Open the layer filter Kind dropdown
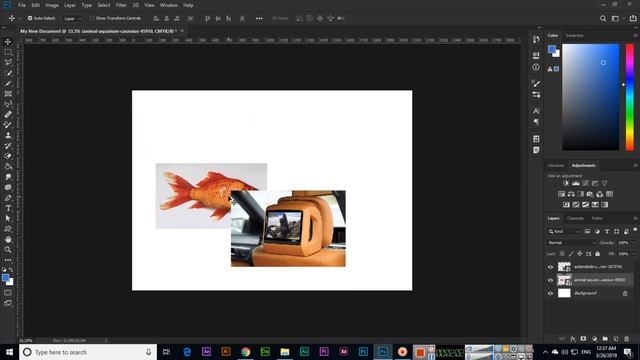Viewport: 640px width, 360px height. click(x=564, y=231)
